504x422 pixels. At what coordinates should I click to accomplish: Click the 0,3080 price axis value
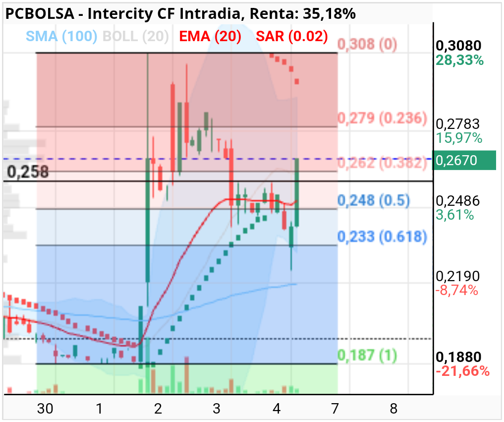pyautogui.click(x=459, y=46)
